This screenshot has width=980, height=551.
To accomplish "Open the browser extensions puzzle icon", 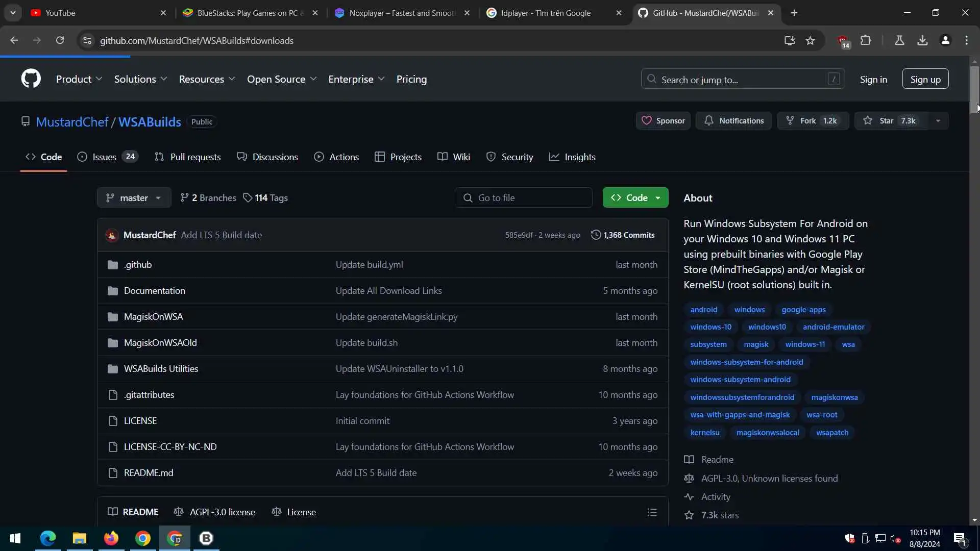I will tap(866, 40).
